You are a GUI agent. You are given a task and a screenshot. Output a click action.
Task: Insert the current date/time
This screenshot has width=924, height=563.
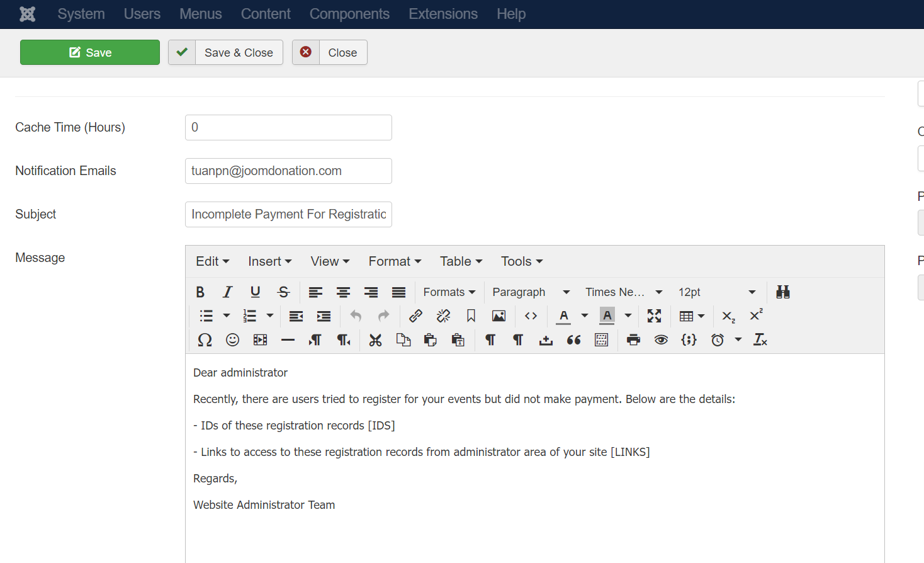718,340
